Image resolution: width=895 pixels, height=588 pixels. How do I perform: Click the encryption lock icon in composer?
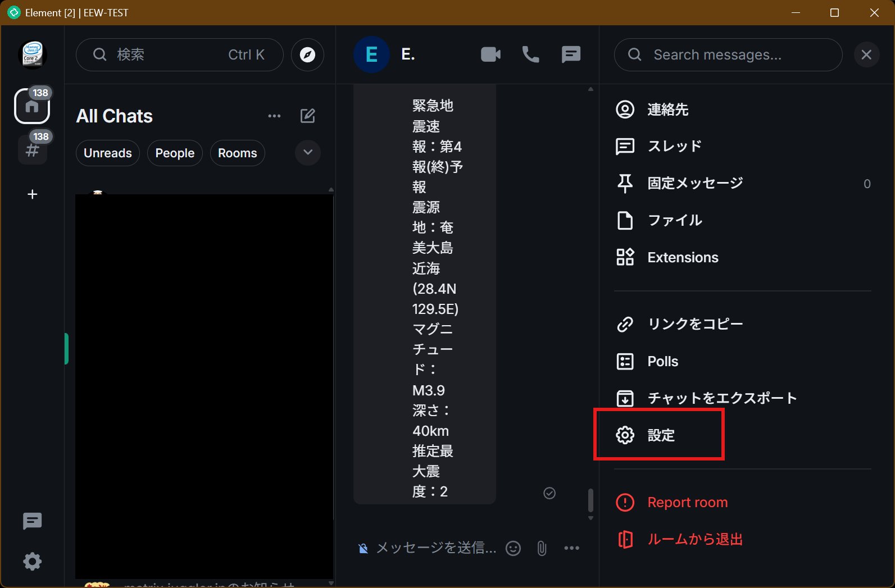pyautogui.click(x=363, y=548)
